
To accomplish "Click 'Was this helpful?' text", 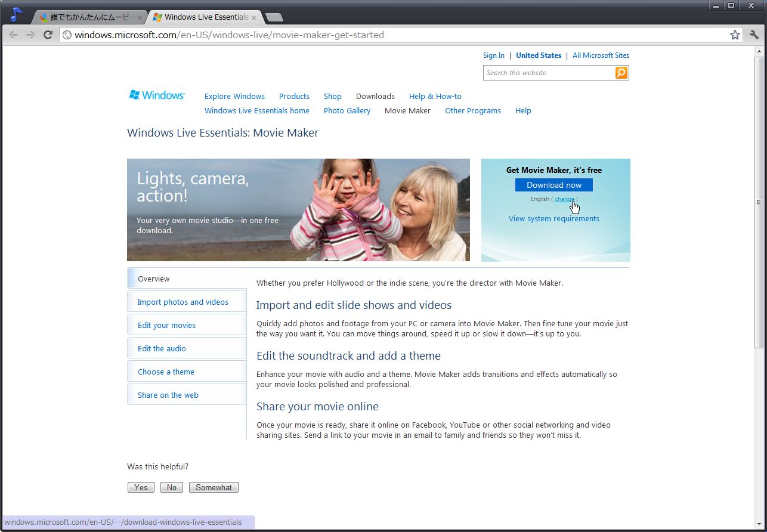I will pos(157,466).
